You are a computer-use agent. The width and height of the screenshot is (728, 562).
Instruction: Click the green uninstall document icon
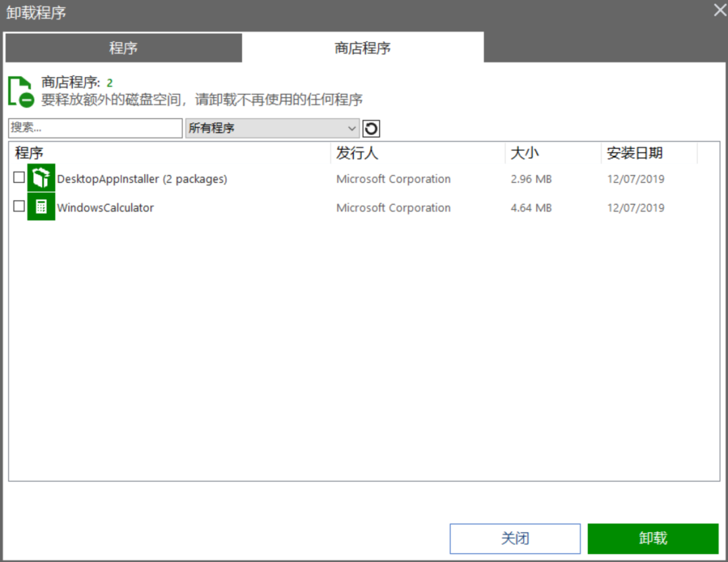tap(22, 92)
